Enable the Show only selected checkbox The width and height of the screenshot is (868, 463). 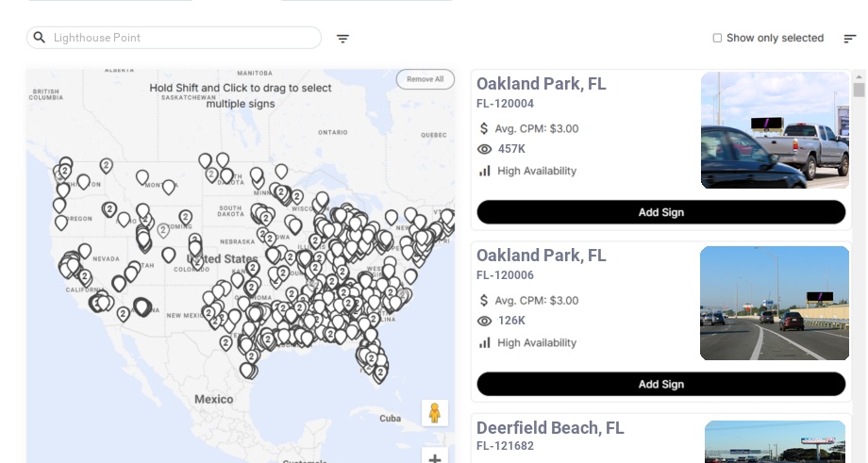717,38
